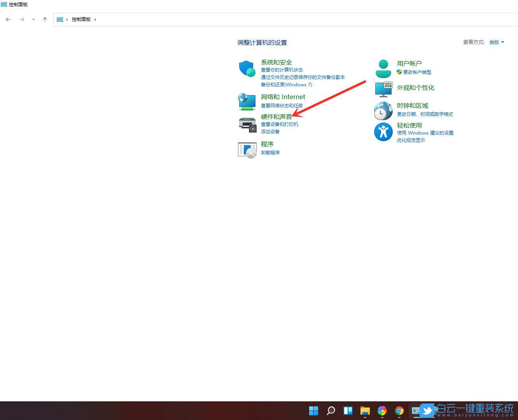Click the User Accounts avatar icon
Viewport: 518px width, 420px height.
tap(383, 69)
